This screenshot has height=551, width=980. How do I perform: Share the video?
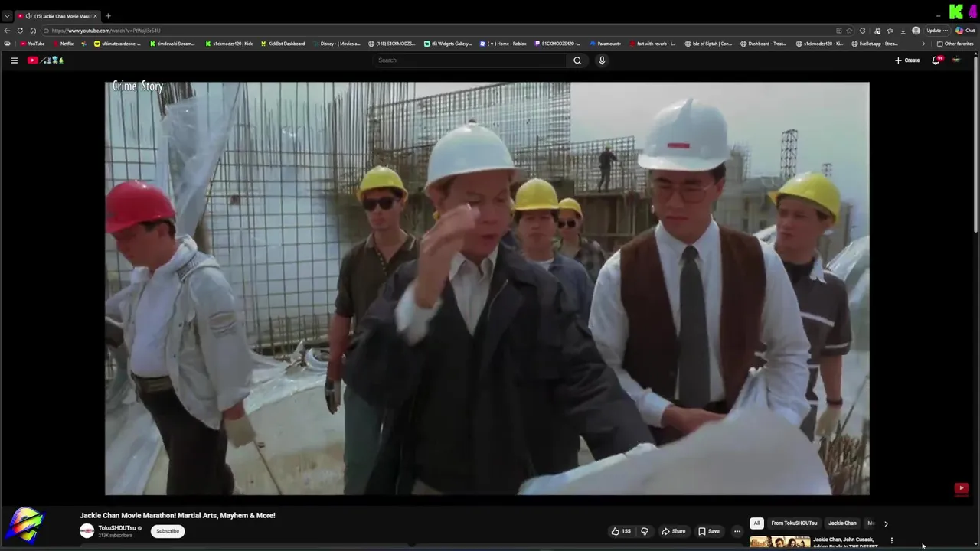(674, 531)
